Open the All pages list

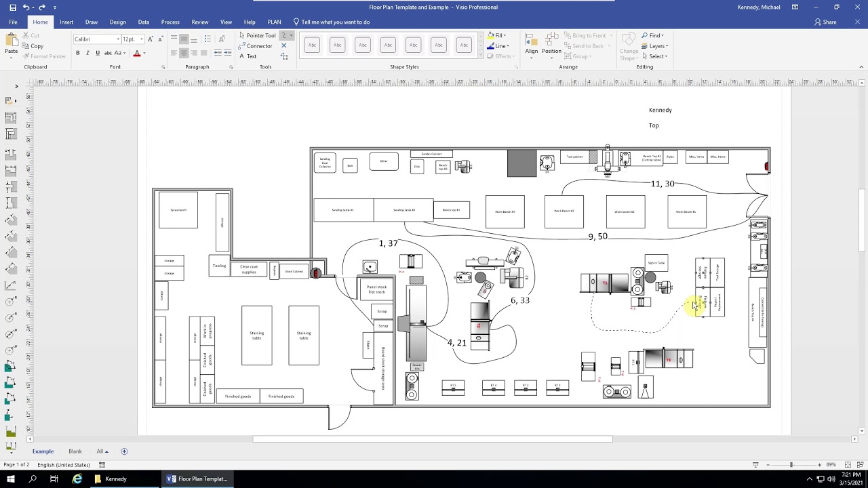[x=102, y=451]
